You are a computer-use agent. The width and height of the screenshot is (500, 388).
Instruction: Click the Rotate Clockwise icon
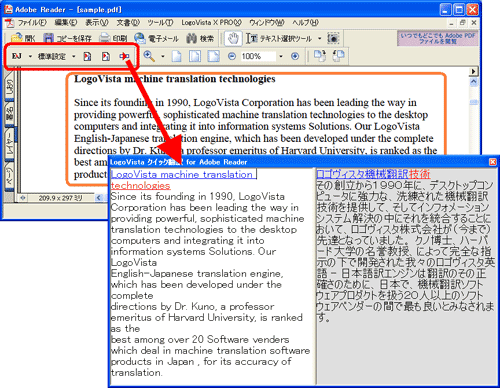click(x=320, y=56)
